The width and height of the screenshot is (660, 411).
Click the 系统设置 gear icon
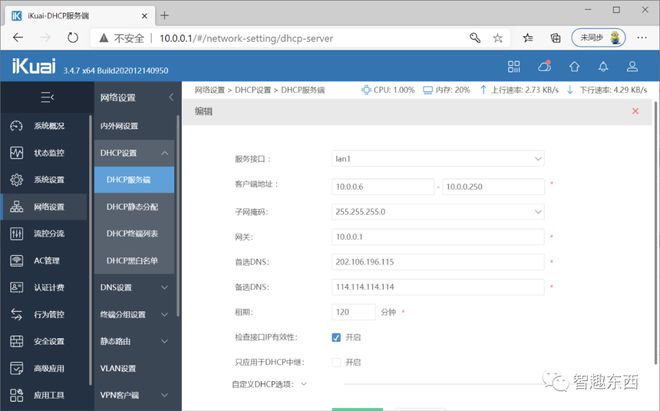pos(15,180)
